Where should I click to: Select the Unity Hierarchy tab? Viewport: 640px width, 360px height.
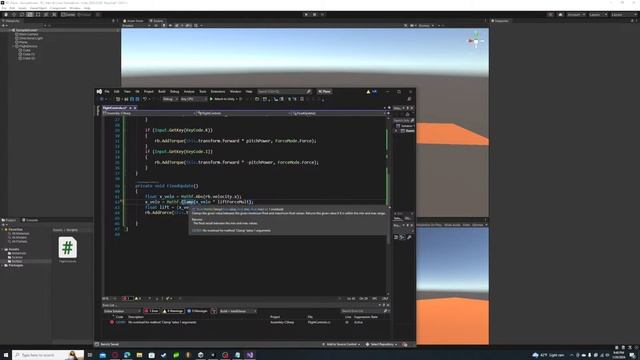12,21
